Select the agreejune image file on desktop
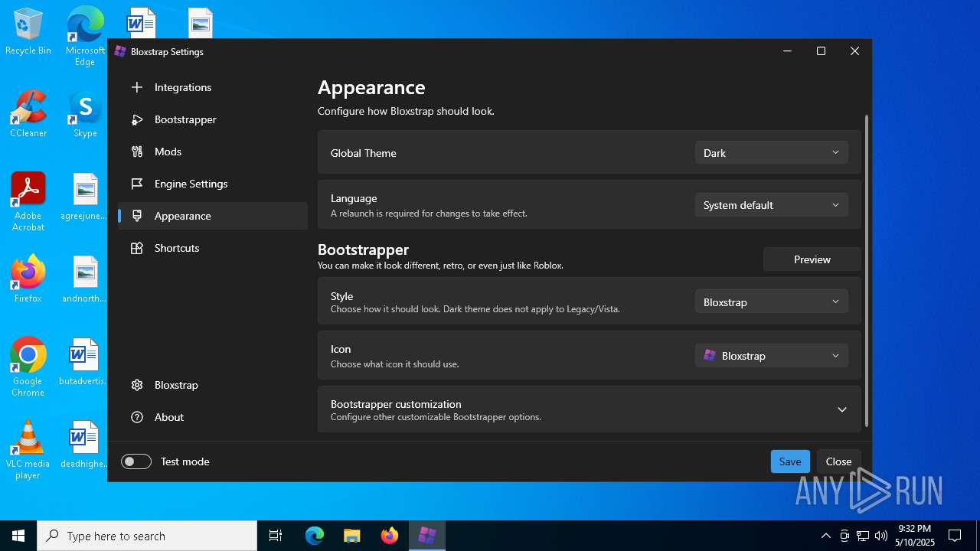The height and width of the screenshot is (551, 980). point(85,197)
